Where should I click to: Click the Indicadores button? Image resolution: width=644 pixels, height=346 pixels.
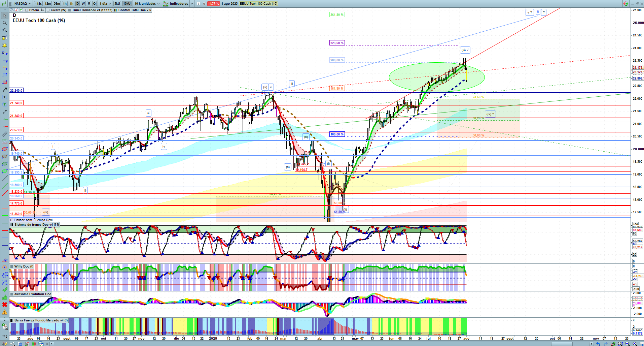click(x=176, y=4)
